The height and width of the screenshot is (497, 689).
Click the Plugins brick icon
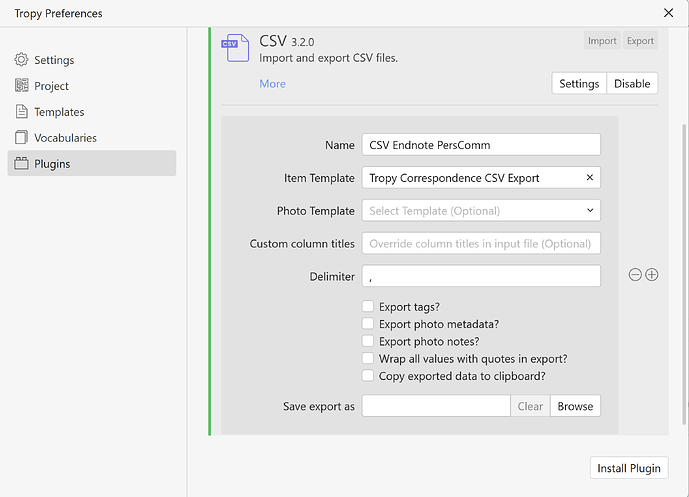coord(21,163)
